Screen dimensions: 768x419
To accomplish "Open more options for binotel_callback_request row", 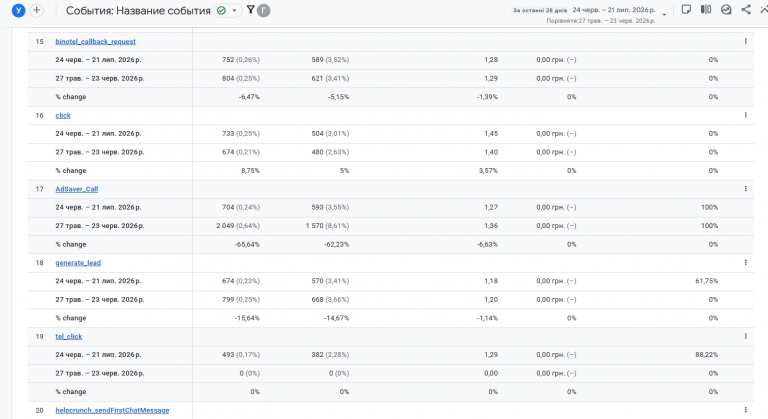I will point(745,42).
